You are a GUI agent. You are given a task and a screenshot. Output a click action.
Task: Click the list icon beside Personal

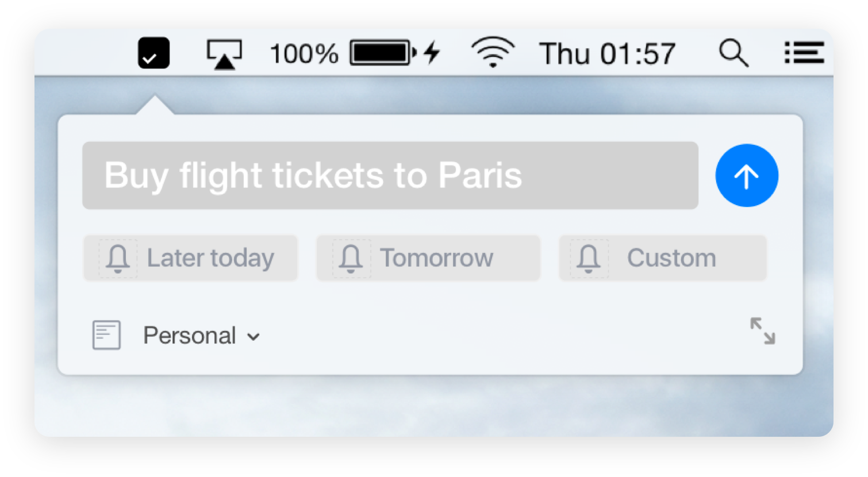[x=106, y=335]
